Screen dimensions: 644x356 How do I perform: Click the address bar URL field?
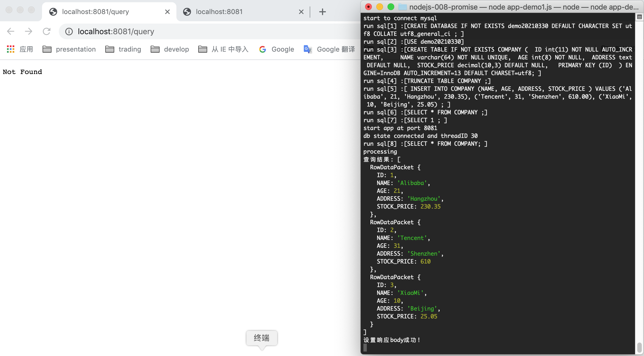point(196,31)
